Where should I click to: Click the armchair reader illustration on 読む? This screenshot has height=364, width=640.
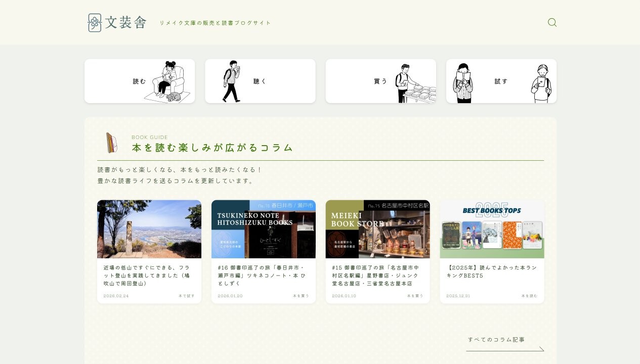coord(168,82)
